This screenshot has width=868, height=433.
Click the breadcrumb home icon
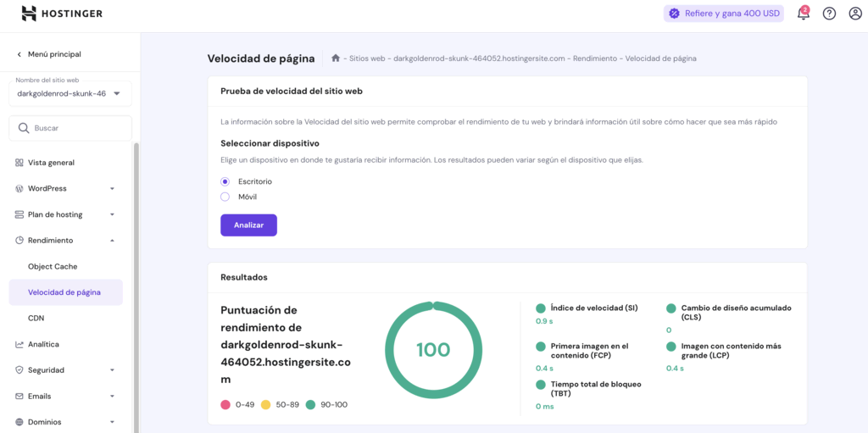pyautogui.click(x=336, y=58)
